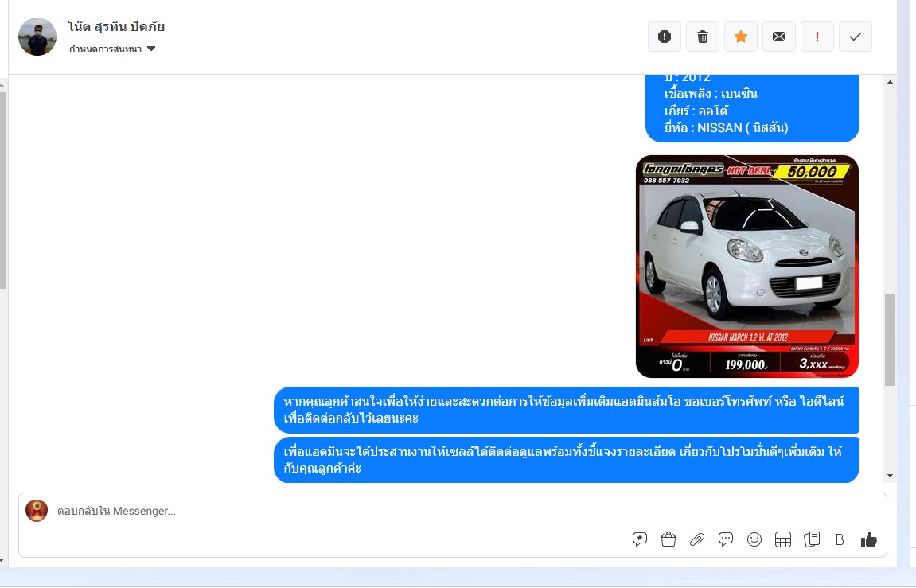Click the text ยี่ห้อ : NISSAN ( นิสสัน)
This screenshot has height=588, width=916.
pos(726,127)
